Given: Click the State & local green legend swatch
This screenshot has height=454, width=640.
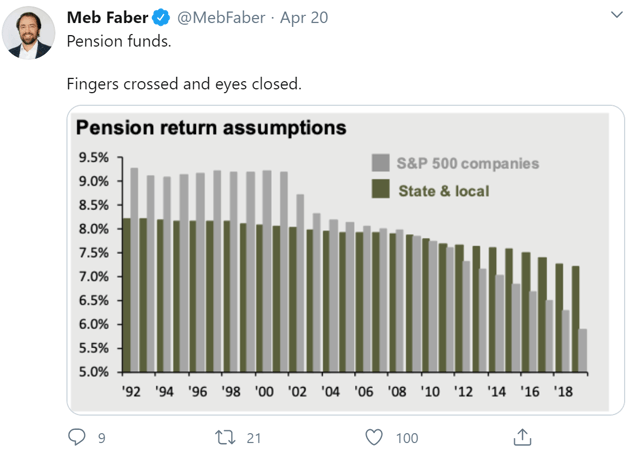Looking at the screenshot, I should coord(381,188).
